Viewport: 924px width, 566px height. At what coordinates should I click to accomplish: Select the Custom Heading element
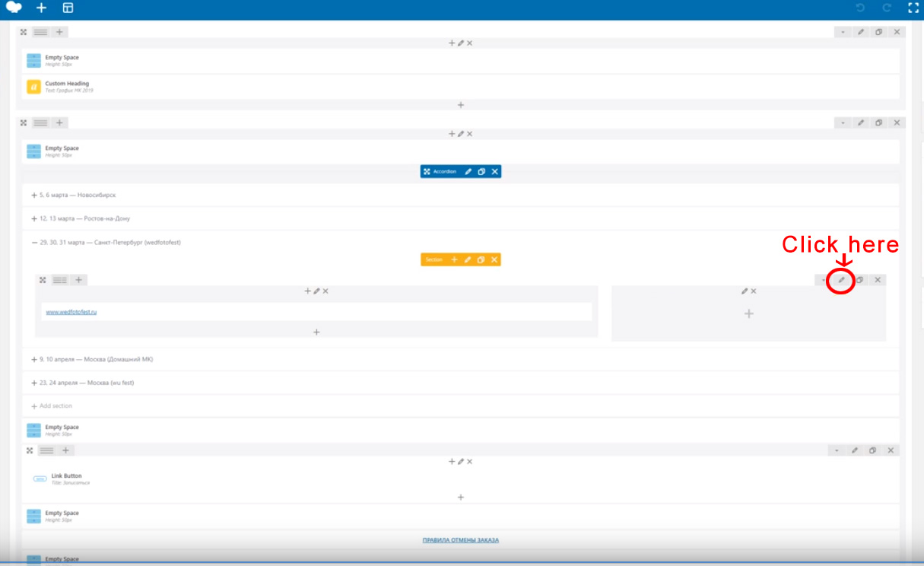point(67,84)
